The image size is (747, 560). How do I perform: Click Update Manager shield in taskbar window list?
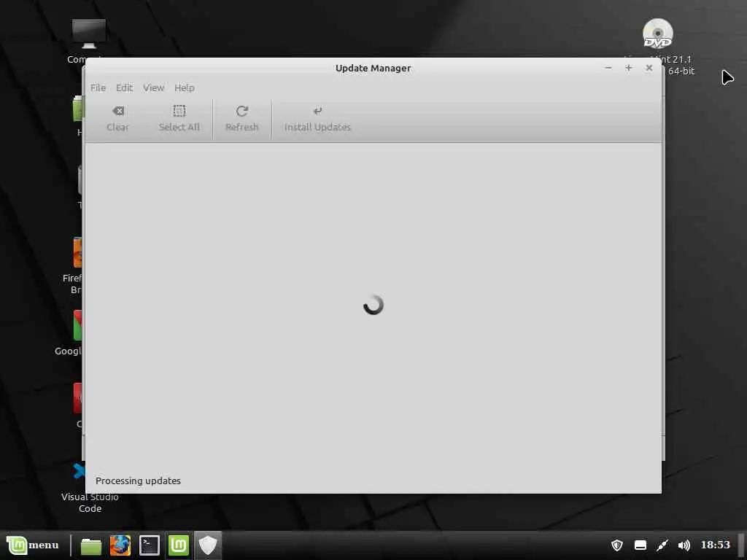coord(208,545)
